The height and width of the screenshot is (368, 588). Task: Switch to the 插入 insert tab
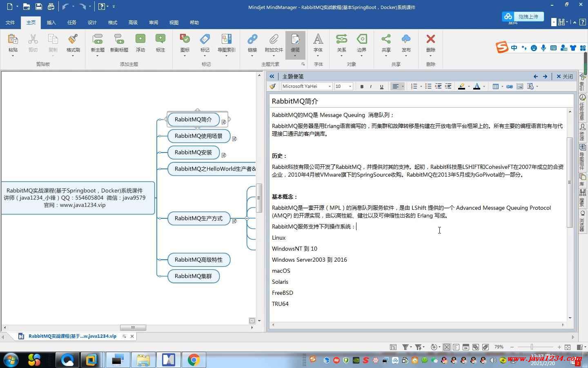51,22
